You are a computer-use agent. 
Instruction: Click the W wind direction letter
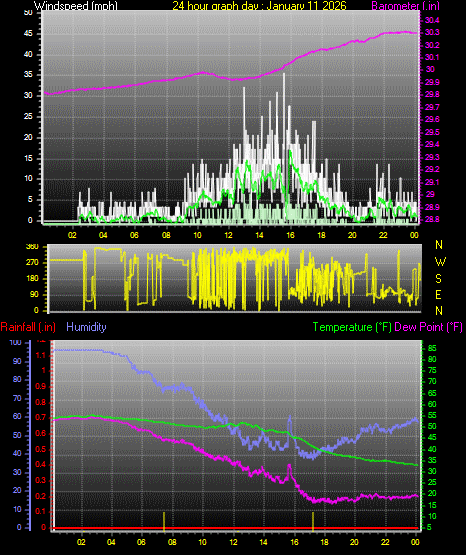coord(440,262)
